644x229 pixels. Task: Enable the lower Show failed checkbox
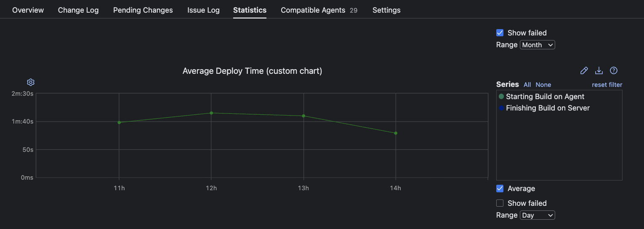click(500, 203)
